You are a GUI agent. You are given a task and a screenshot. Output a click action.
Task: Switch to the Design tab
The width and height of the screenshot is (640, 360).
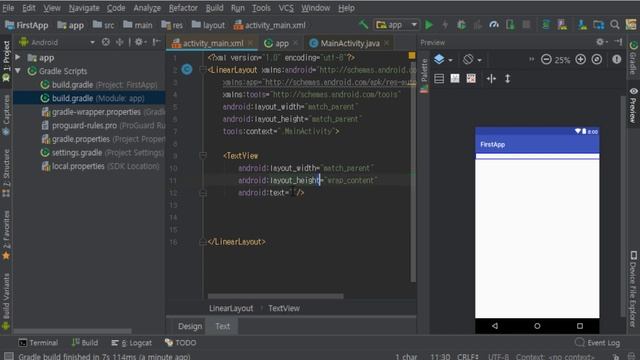click(190, 326)
